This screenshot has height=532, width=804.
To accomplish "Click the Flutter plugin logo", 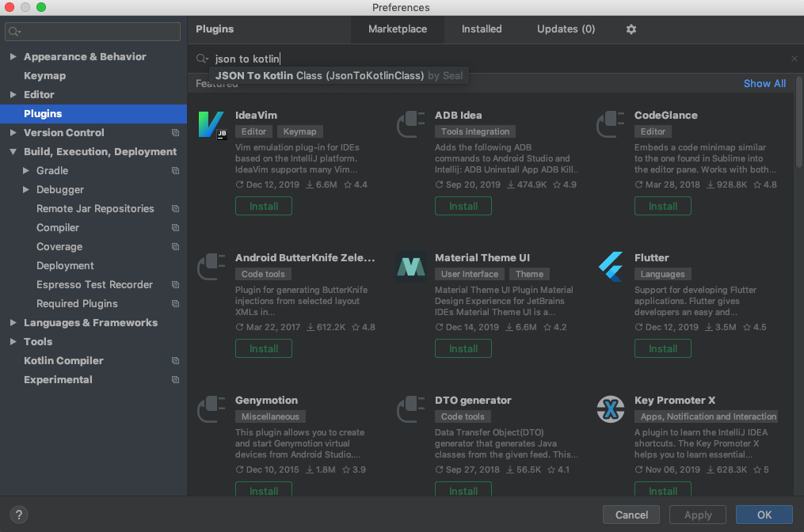I will 611,267.
